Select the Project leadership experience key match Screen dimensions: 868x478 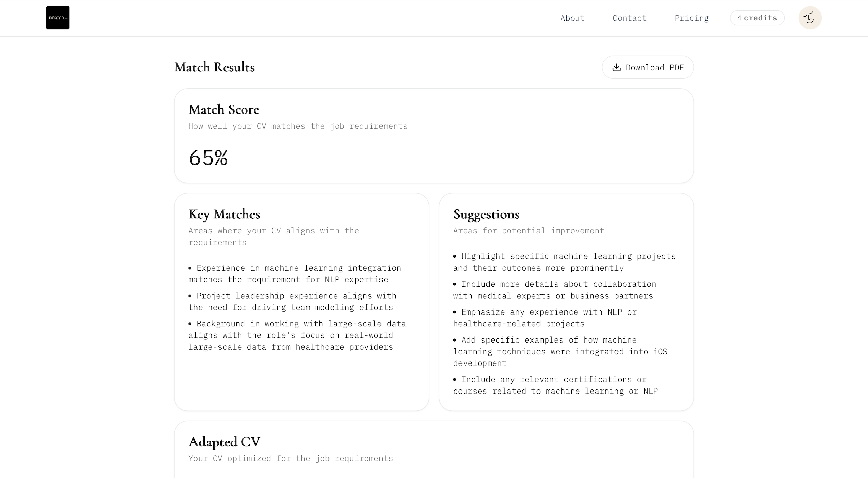pyautogui.click(x=292, y=301)
